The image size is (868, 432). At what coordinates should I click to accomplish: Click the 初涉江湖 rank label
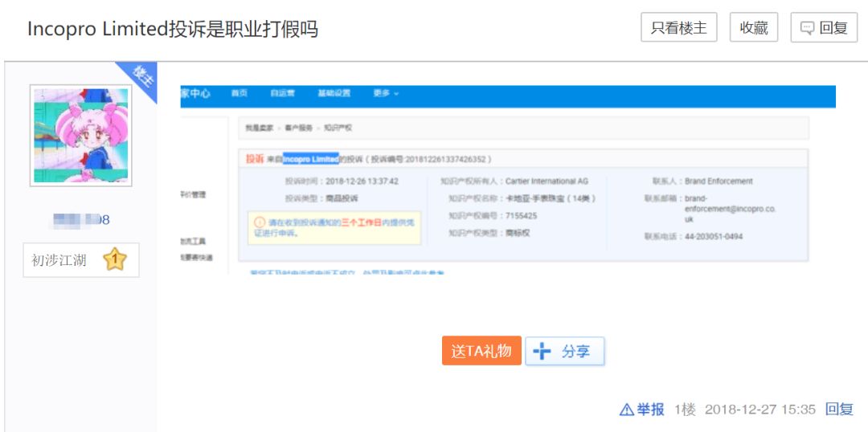59,260
